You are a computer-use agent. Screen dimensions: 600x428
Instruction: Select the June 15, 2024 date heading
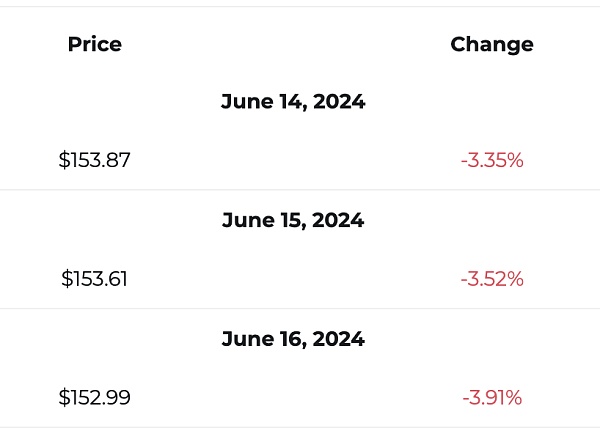[x=293, y=220]
